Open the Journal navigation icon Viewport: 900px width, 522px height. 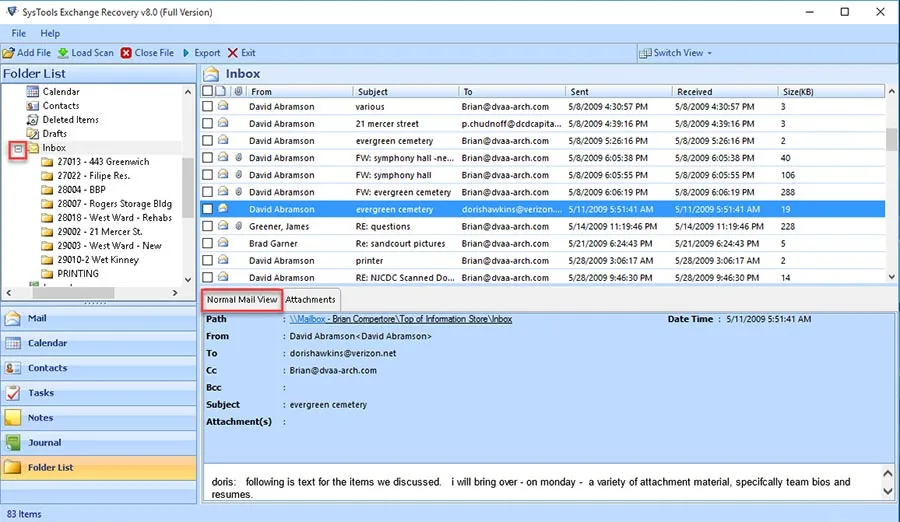[x=13, y=443]
